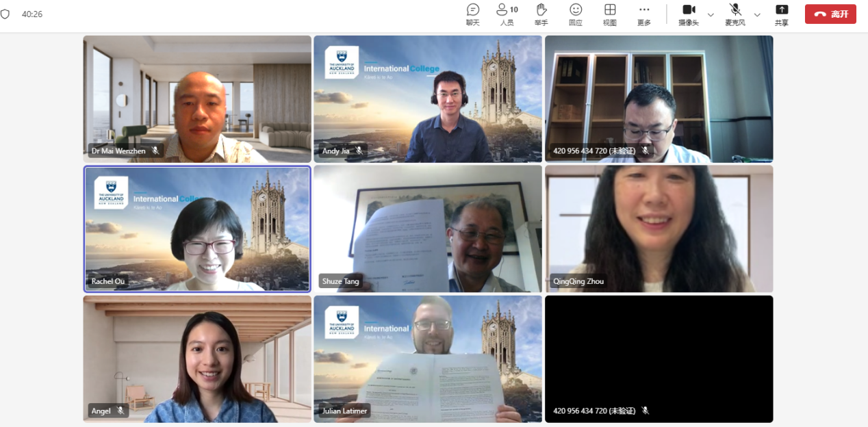The width and height of the screenshot is (868, 427).
Task: Show the participants (人员) list
Action: [x=507, y=14]
